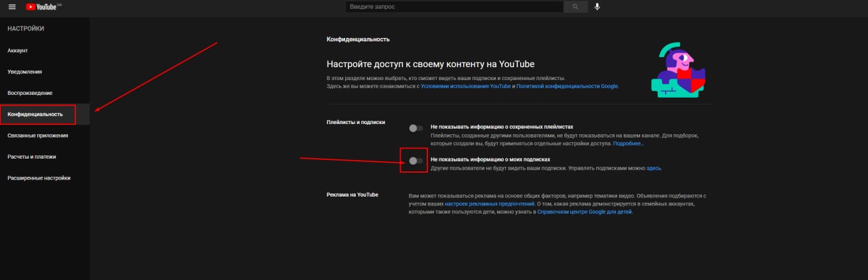Screen dimensions: 868x280
Task: Click the 'НАСТРОЙКИ' sidebar heading
Action: (x=26, y=28)
